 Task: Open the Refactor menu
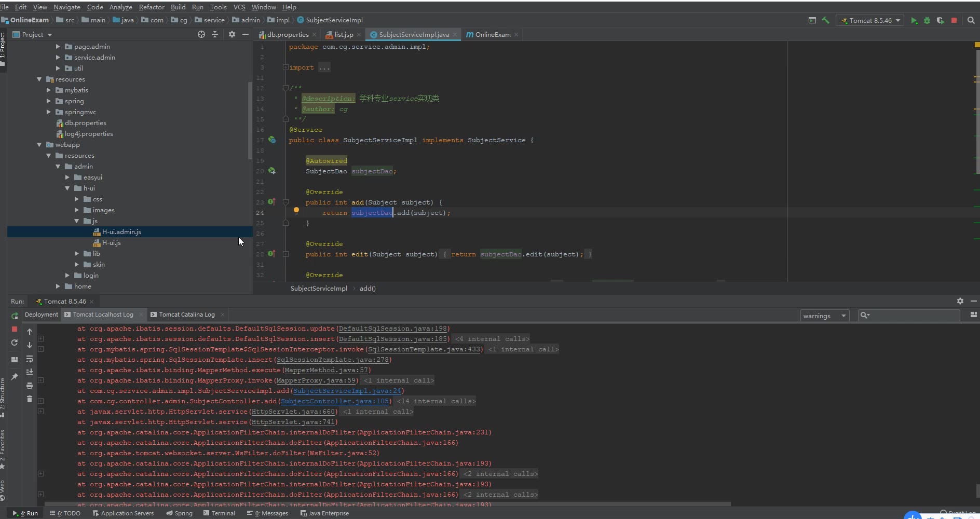[x=152, y=7]
